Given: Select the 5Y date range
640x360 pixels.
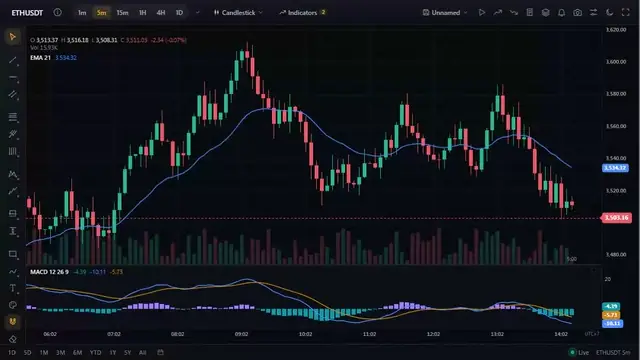Looking at the screenshot, I should pyautogui.click(x=127, y=352).
